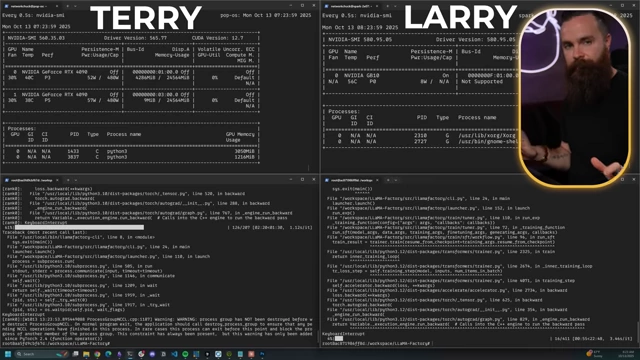
Task: Click the weather widget in system tray
Action: click(594, 353)
